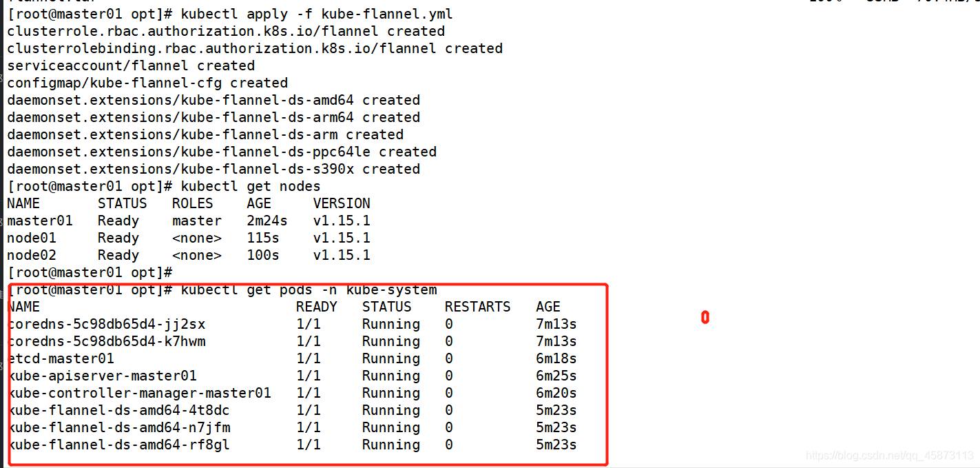Click the READY column header in pods table
This screenshot has width=980, height=468.
[317, 307]
